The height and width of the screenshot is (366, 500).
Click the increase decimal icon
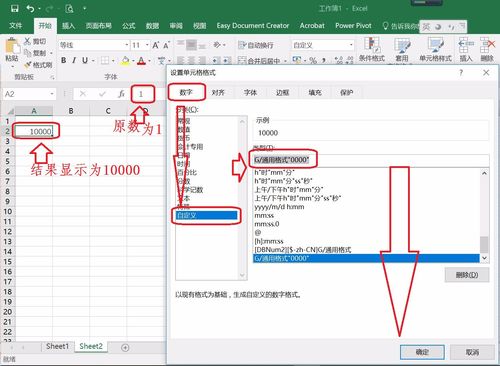pos(339,60)
